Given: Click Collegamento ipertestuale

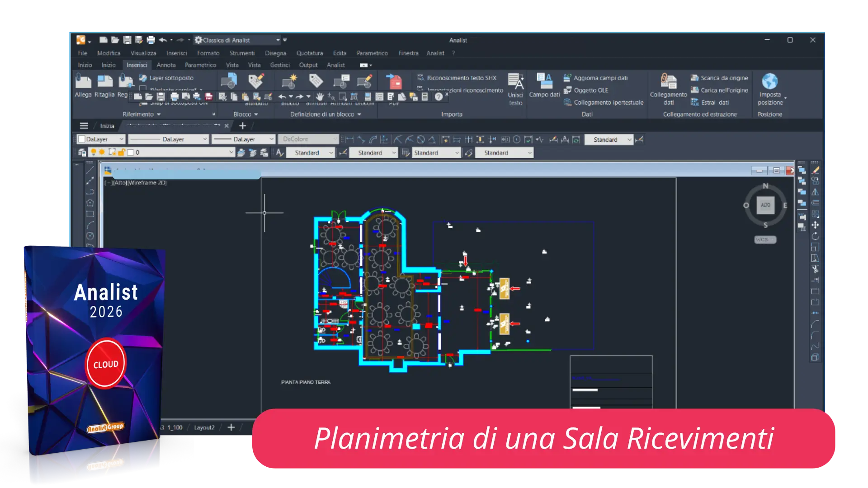Looking at the screenshot, I should (608, 103).
